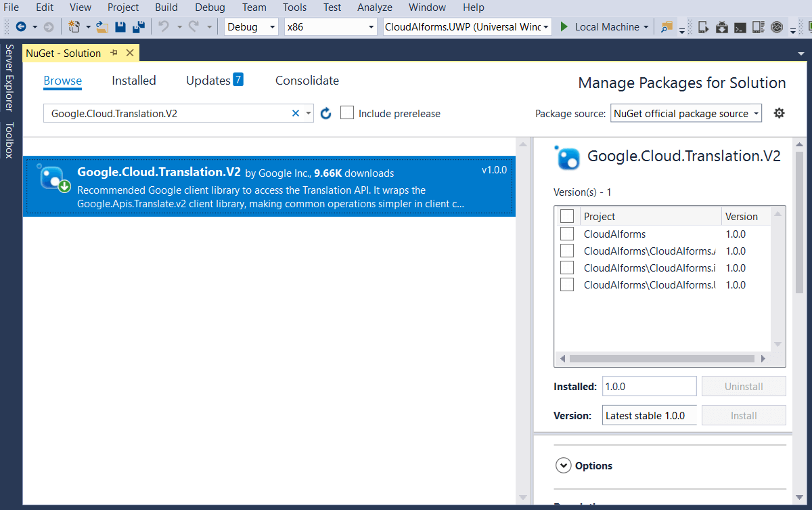Screen dimensions: 812x510
Task: Open the Analyze menu
Action: tap(375, 7)
